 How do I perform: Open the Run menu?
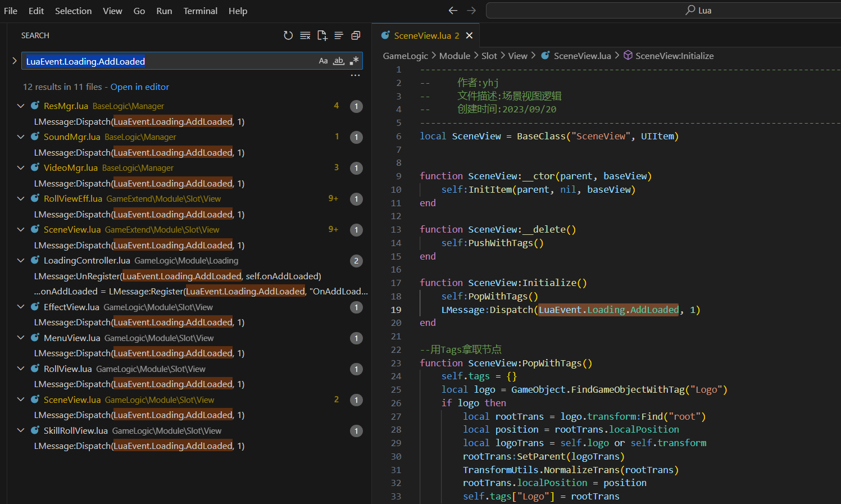point(164,11)
